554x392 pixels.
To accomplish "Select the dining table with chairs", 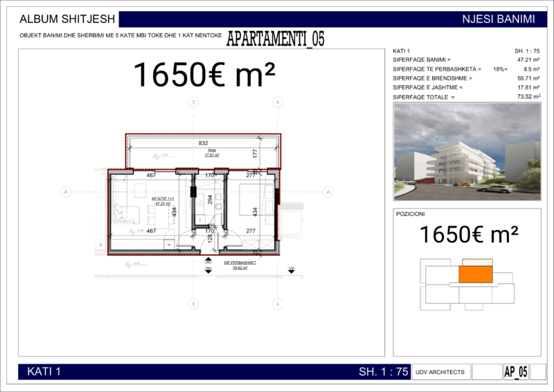I will pyautogui.click(x=161, y=217).
